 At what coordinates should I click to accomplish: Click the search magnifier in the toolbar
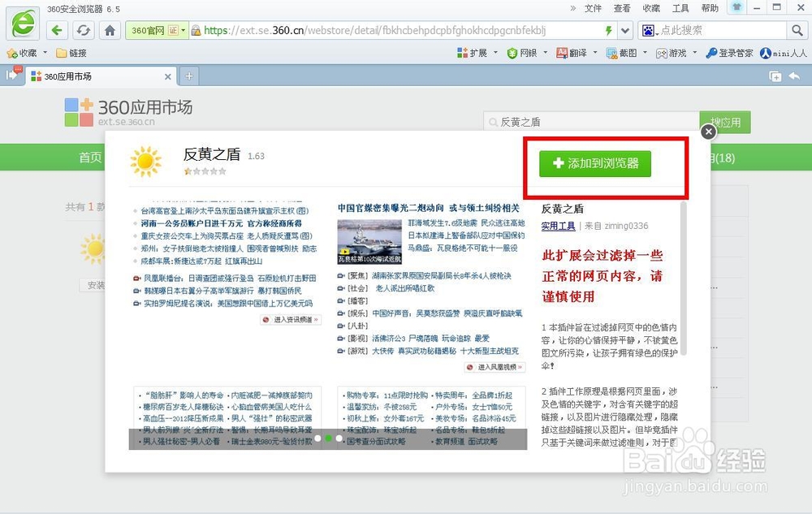click(798, 29)
